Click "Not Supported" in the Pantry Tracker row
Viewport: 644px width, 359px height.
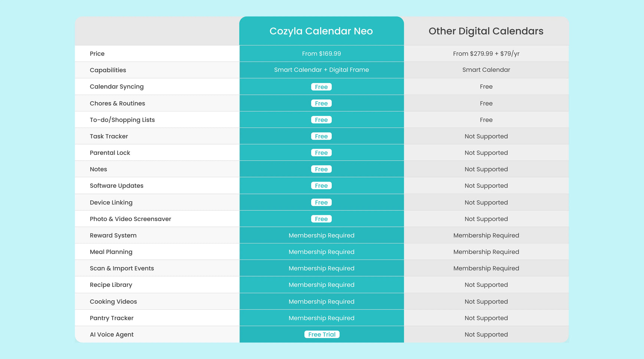coord(486,318)
